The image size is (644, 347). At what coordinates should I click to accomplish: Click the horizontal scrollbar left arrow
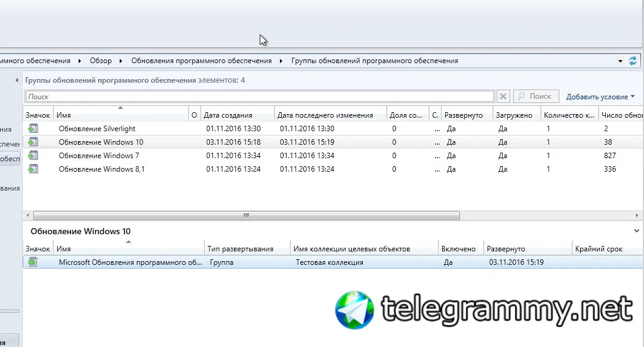[28, 215]
